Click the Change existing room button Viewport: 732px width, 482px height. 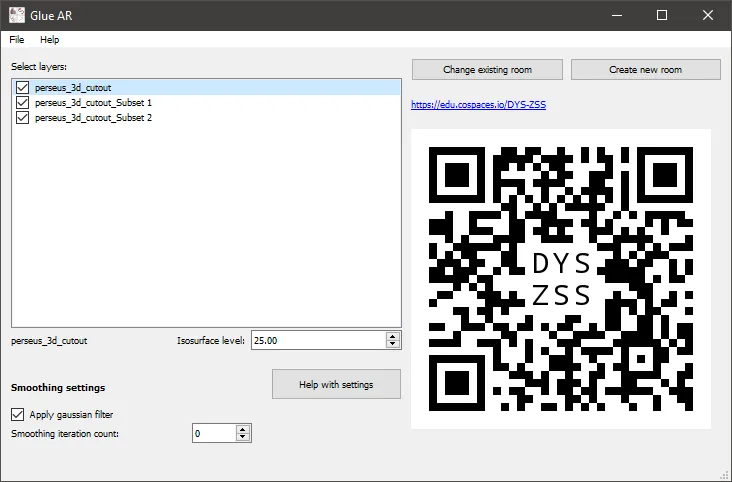(x=487, y=70)
